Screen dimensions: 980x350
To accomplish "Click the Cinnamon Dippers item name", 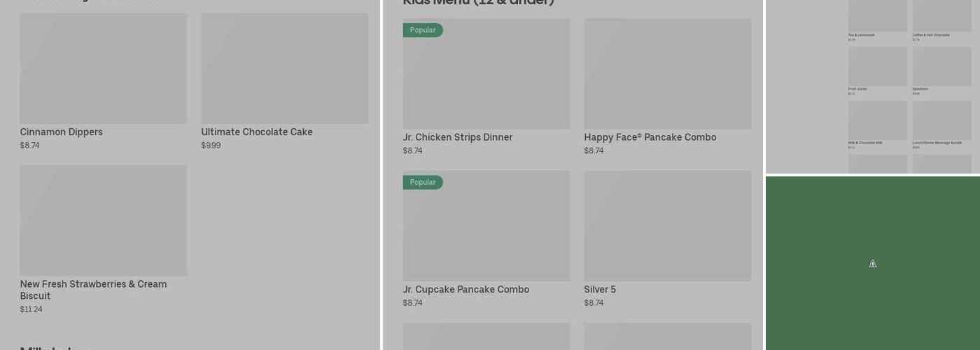I will click(62, 132).
